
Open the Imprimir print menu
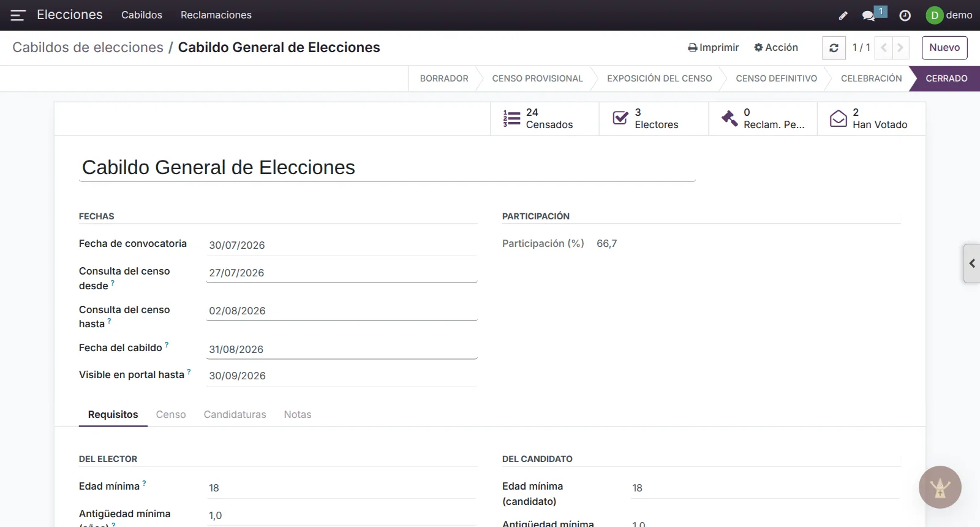[x=714, y=48]
